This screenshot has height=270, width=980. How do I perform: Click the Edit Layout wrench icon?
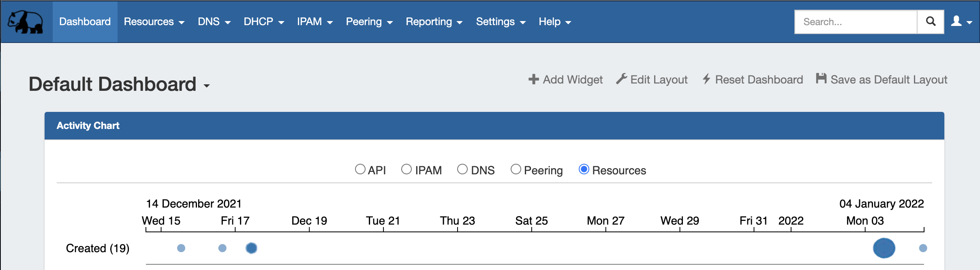point(621,79)
